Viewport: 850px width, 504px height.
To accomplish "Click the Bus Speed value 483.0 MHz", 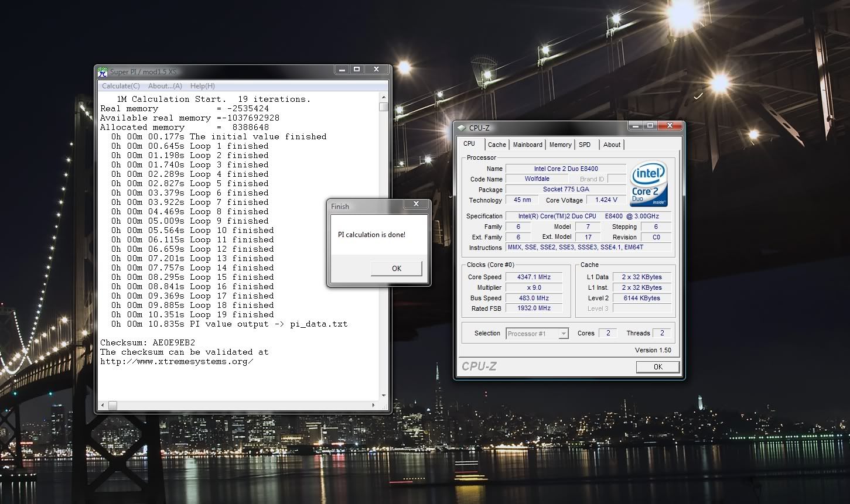I will point(534,298).
